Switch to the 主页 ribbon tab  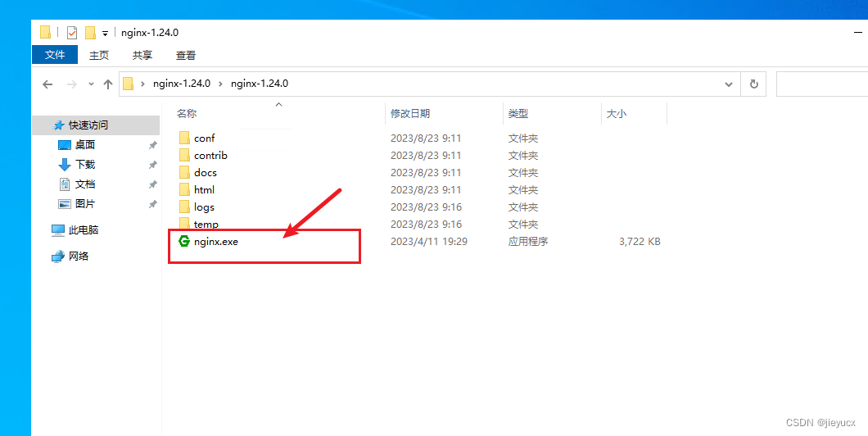coord(99,56)
